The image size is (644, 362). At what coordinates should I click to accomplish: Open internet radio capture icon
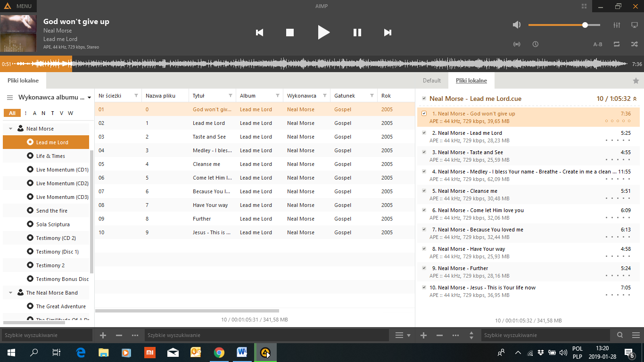[517, 44]
